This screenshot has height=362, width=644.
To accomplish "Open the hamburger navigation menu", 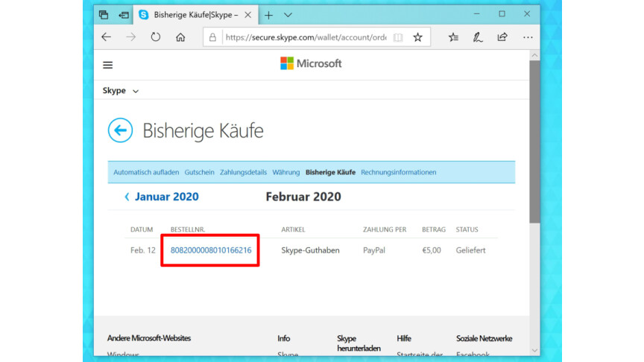I will point(107,65).
